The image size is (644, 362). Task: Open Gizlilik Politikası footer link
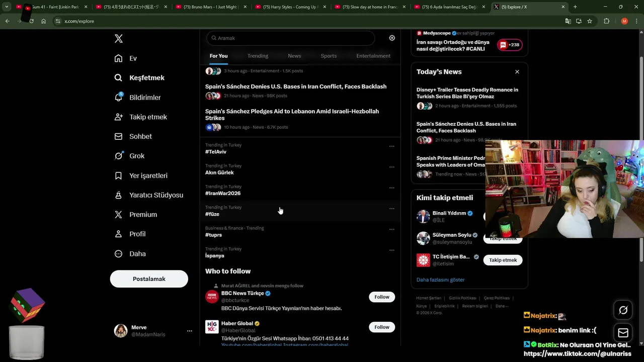pos(462,298)
